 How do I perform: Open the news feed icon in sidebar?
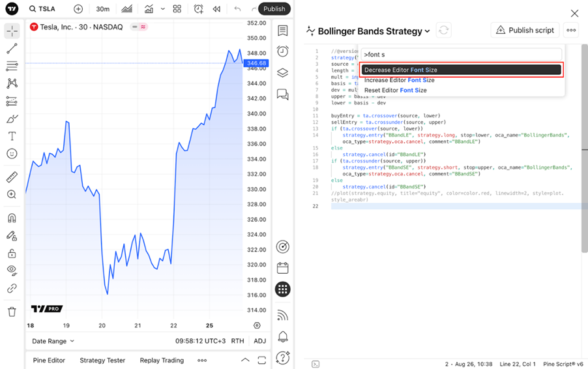pyautogui.click(x=283, y=315)
